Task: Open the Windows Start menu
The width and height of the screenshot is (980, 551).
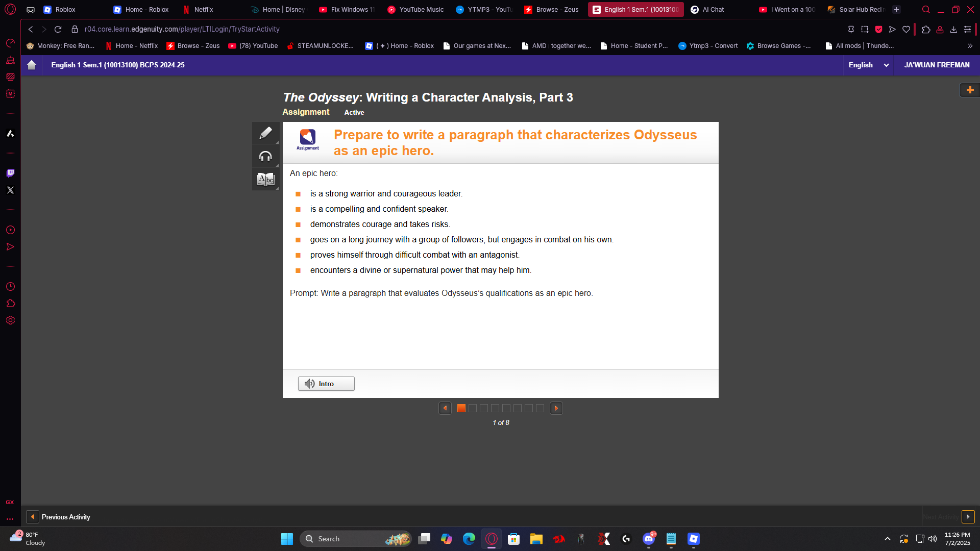Action: click(x=287, y=539)
